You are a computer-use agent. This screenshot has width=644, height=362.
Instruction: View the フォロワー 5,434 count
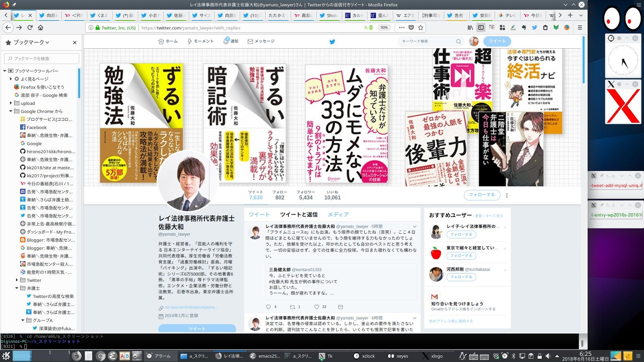coord(306,195)
